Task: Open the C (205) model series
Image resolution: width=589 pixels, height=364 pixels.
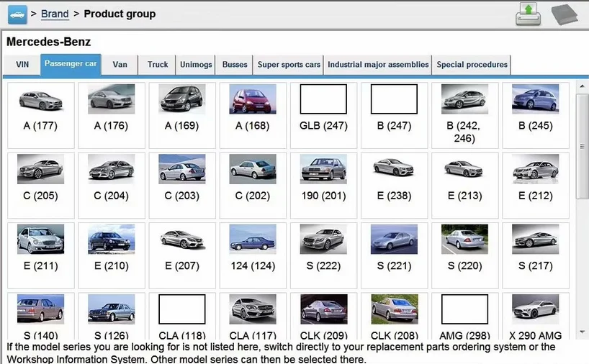Action: [40, 186]
